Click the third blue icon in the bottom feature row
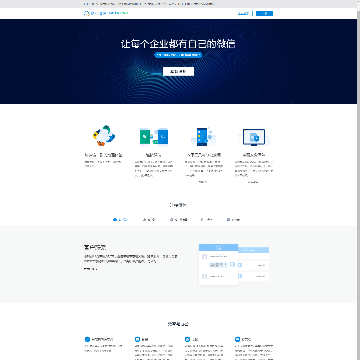 click(187, 339)
